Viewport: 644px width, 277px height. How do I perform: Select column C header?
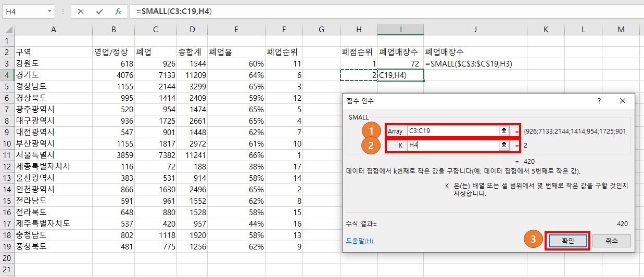click(156, 30)
